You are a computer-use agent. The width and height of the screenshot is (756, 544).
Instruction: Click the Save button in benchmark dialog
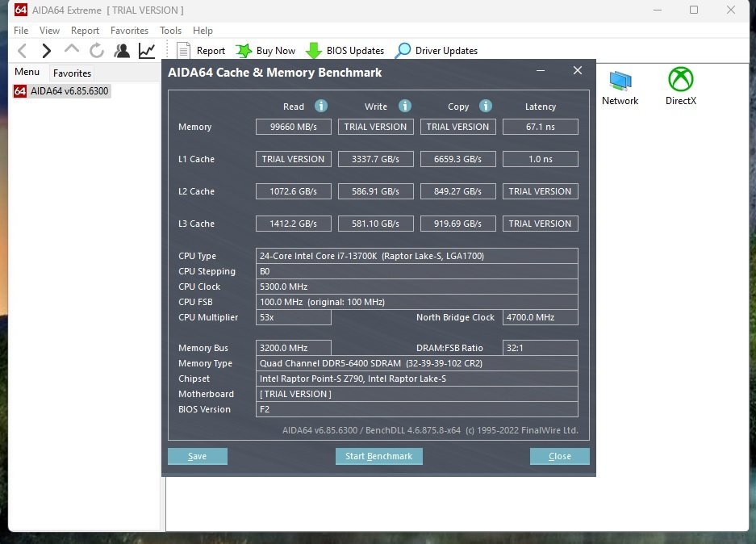click(197, 456)
